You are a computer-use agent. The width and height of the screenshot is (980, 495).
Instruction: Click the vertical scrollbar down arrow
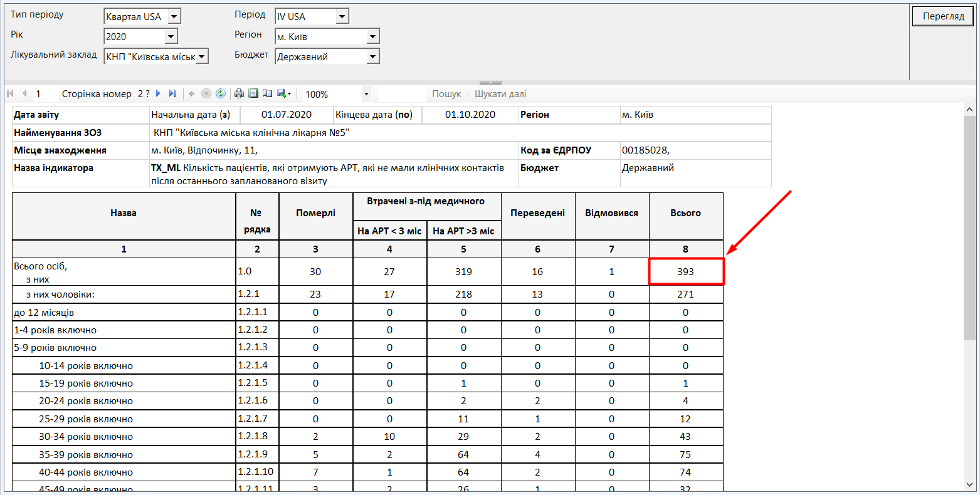pyautogui.click(x=969, y=484)
